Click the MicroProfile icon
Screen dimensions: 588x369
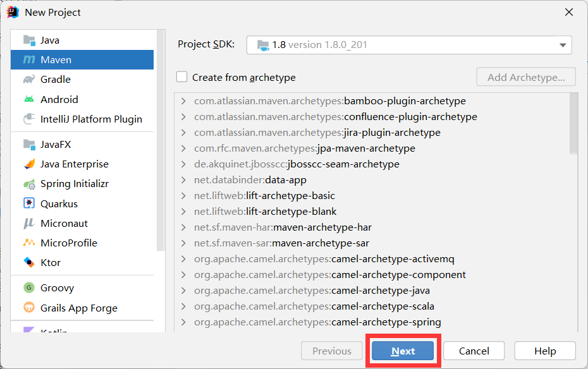click(29, 243)
